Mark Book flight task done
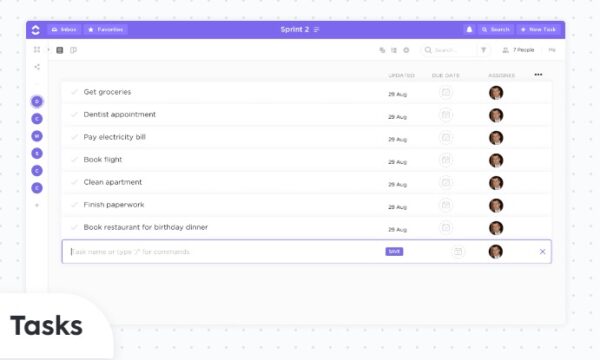Viewport: 600px width, 360px height. pos(75,160)
